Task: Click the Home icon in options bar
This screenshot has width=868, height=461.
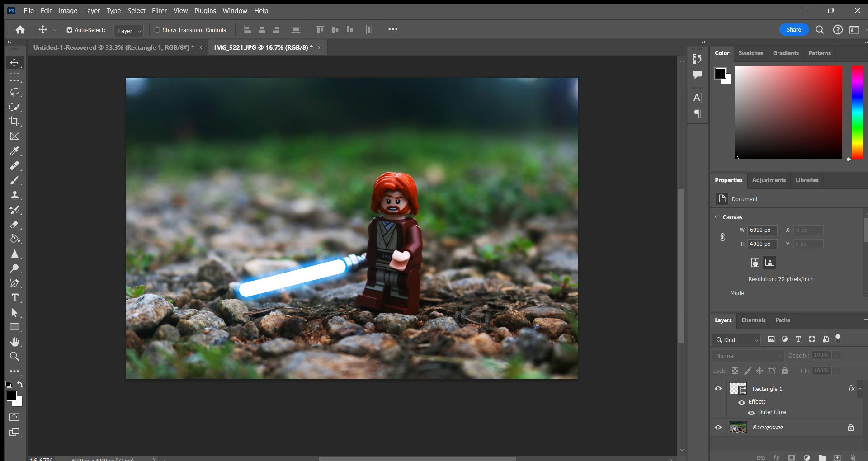Action: pyautogui.click(x=20, y=30)
